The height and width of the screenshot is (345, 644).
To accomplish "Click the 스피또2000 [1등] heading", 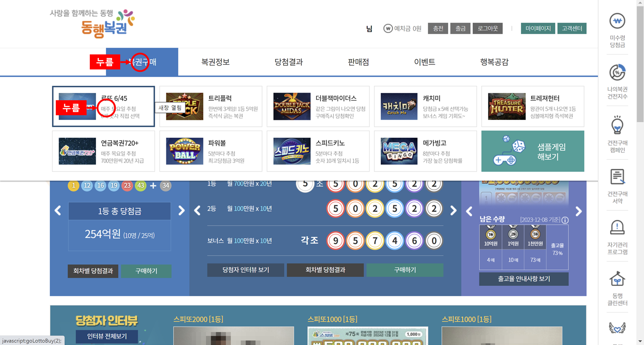I will click(x=198, y=319).
